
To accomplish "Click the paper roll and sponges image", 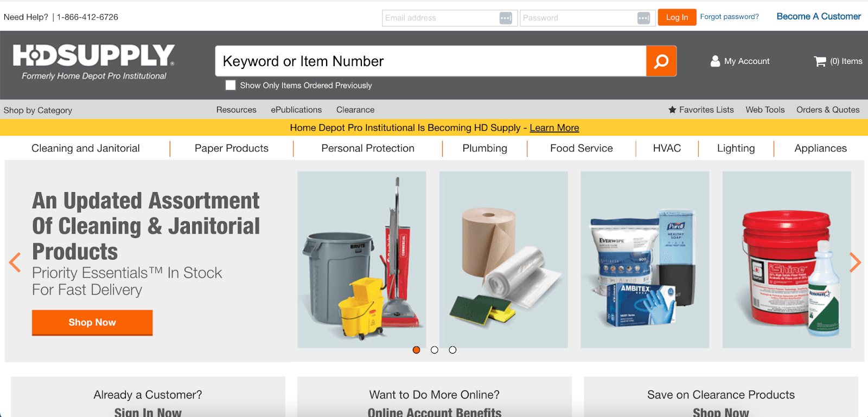I will point(503,260).
